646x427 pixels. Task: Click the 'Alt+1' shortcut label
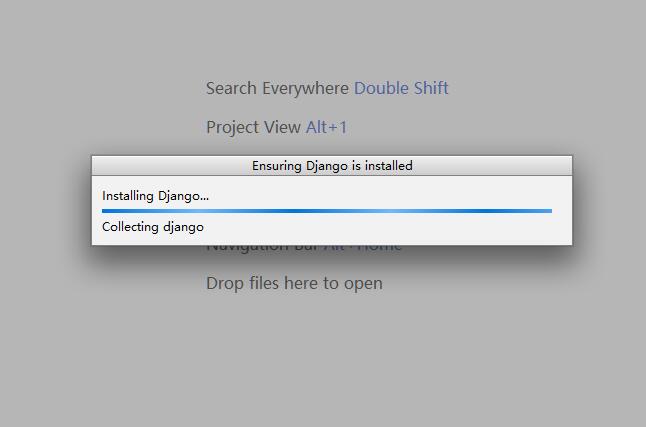click(326, 127)
